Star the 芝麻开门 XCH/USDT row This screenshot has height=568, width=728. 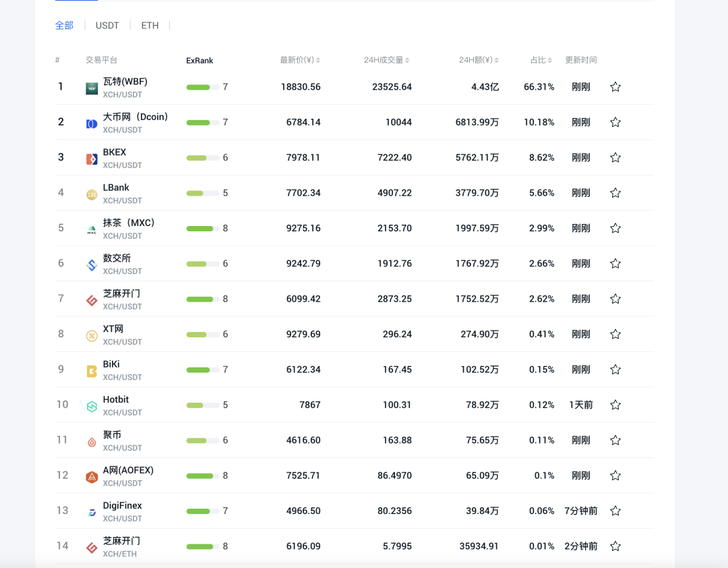pos(615,299)
